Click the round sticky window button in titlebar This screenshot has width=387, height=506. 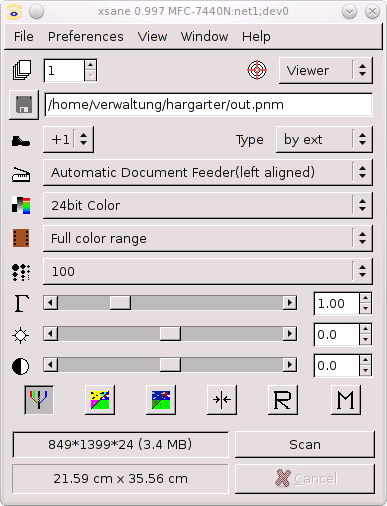(x=36, y=12)
